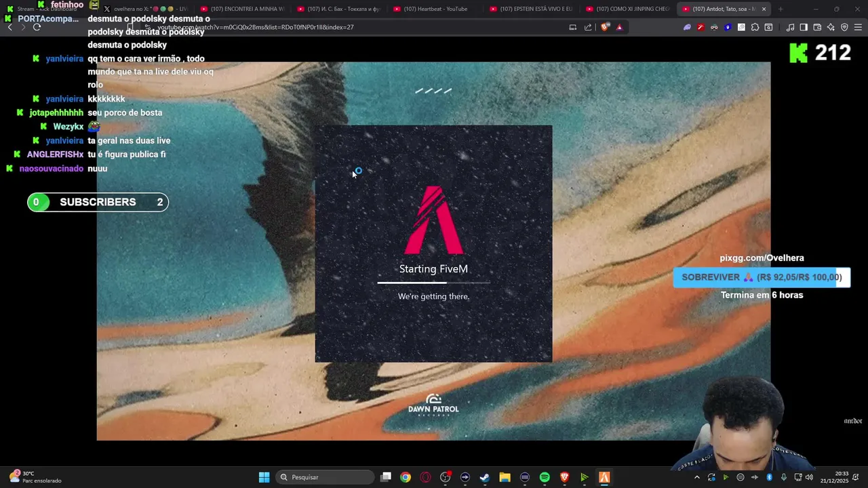This screenshot has height=488, width=868.
Task: Click the FiveM loading progress bar
Action: click(x=433, y=283)
